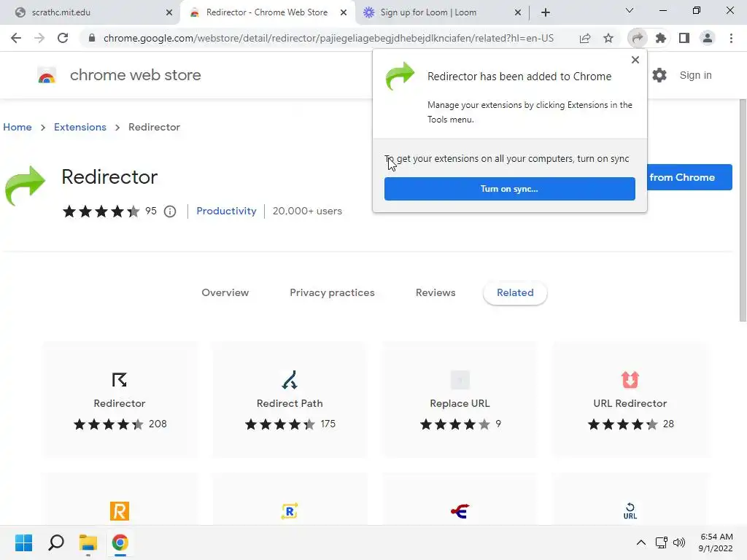Viewport: 747px width, 560px height.
Task: Click the page vertical scrollbar
Action: 743,209
